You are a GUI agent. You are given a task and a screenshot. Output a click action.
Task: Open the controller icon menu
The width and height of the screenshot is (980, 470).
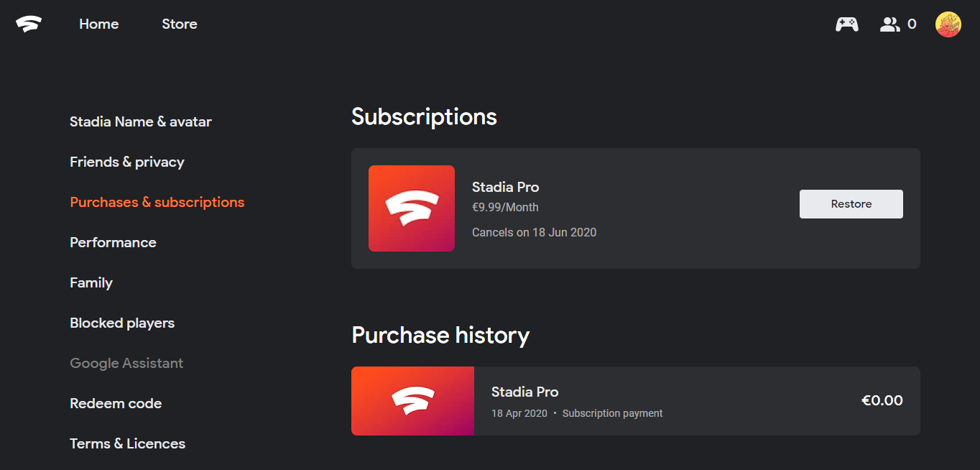[847, 24]
